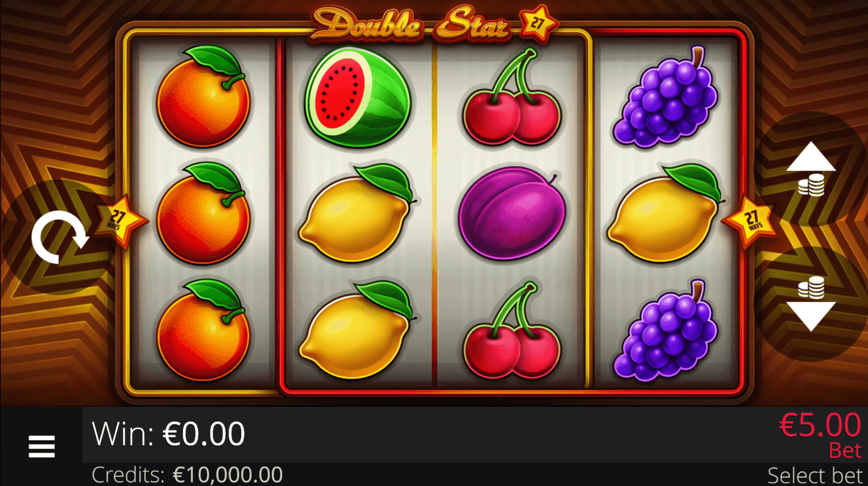Click the Credits €10,000.00 balance
868x486 pixels.
click(187, 475)
